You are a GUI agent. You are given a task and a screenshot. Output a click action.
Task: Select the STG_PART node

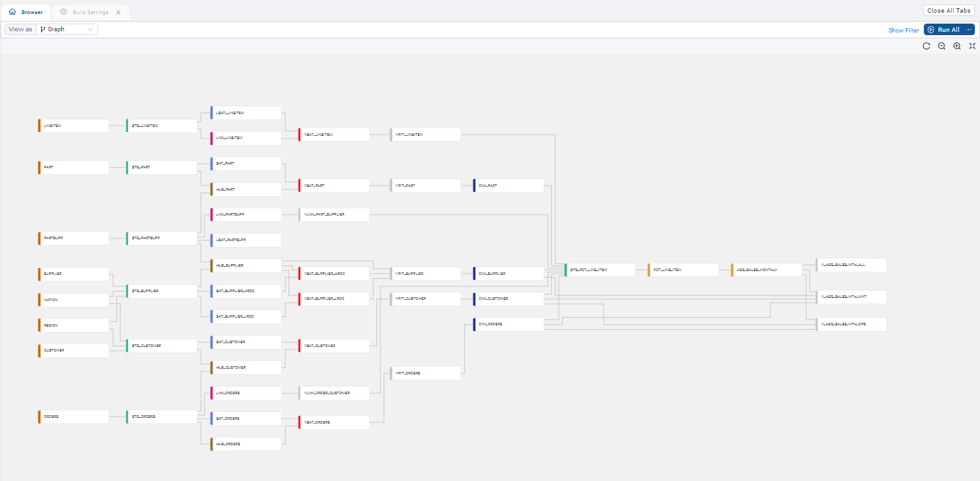click(161, 167)
